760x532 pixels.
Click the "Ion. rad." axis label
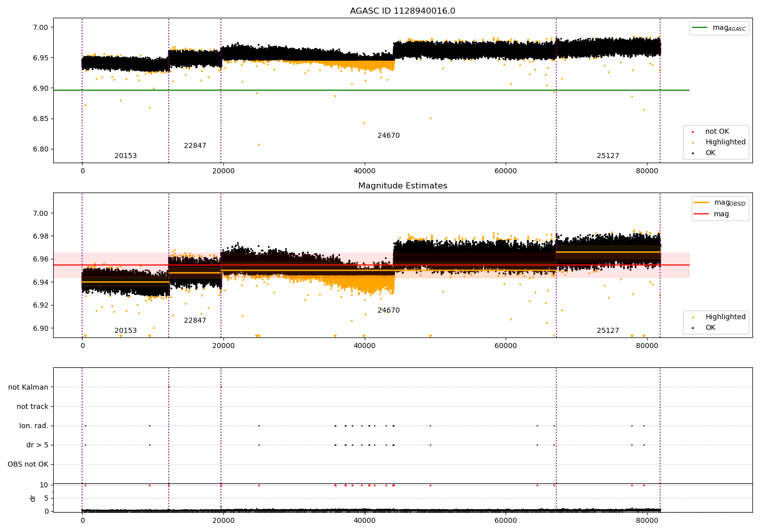coord(34,426)
